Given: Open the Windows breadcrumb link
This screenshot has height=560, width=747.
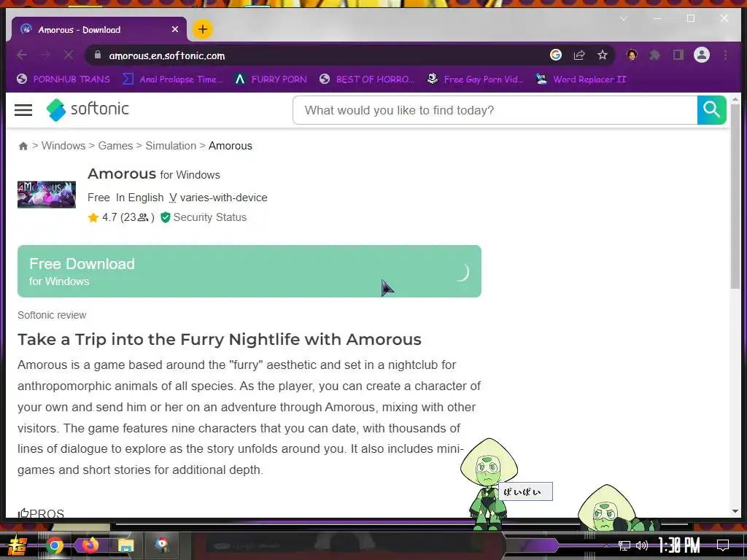Looking at the screenshot, I should coord(63,146).
